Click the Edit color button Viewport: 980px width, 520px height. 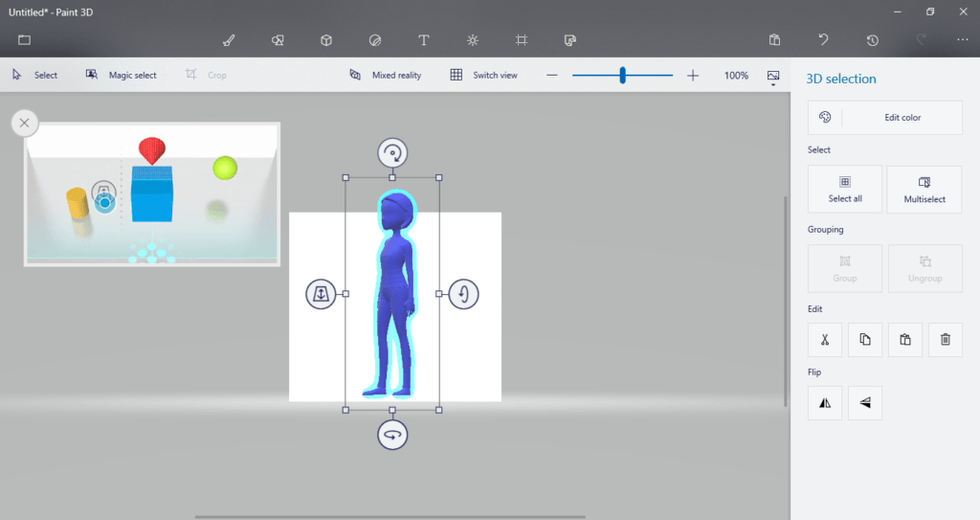884,118
